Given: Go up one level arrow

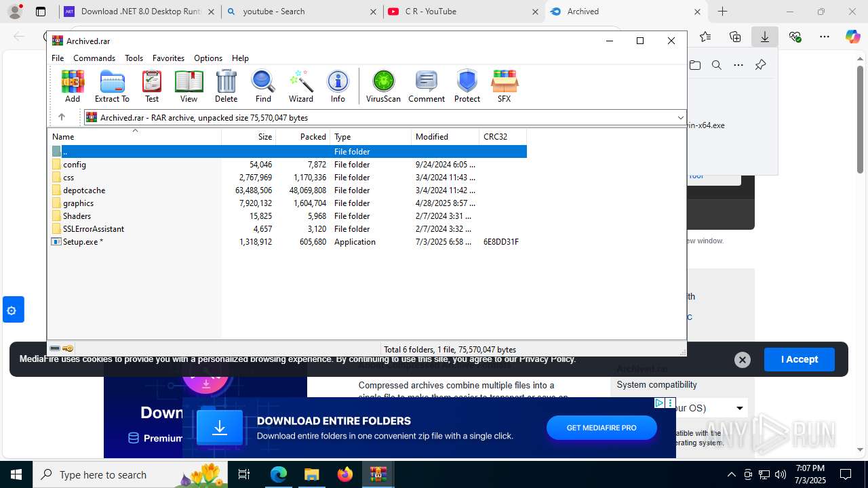Looking at the screenshot, I should pyautogui.click(x=61, y=117).
